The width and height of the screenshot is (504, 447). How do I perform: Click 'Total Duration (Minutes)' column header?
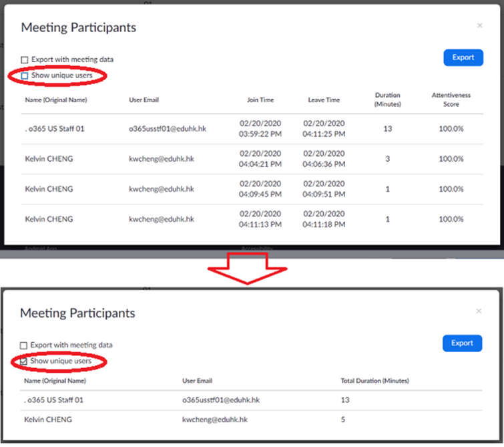coord(374,381)
